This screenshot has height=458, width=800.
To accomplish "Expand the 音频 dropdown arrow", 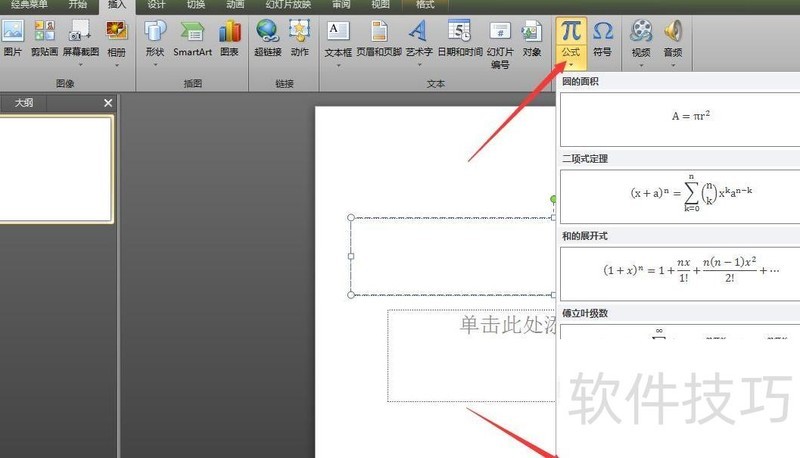I will tap(673, 65).
